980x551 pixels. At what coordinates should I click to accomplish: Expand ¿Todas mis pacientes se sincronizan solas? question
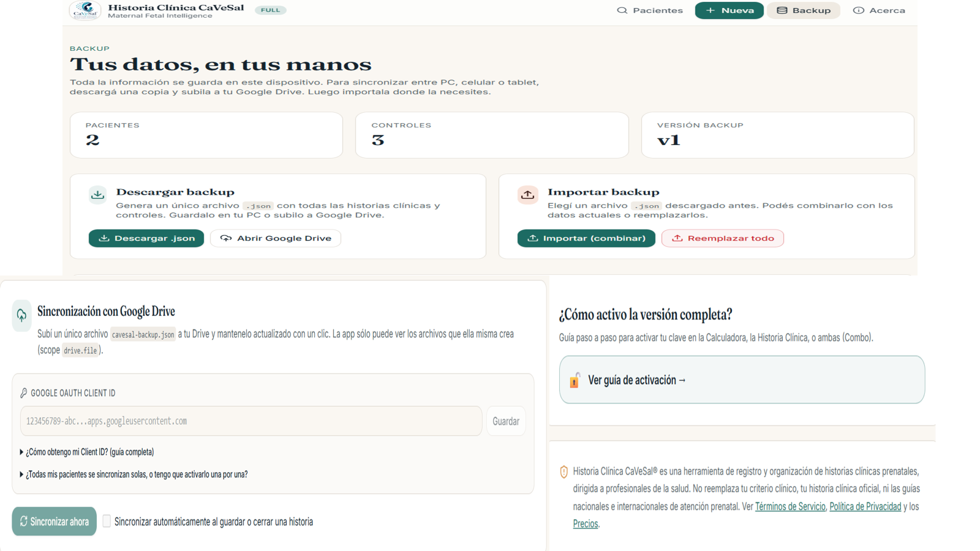(134, 474)
